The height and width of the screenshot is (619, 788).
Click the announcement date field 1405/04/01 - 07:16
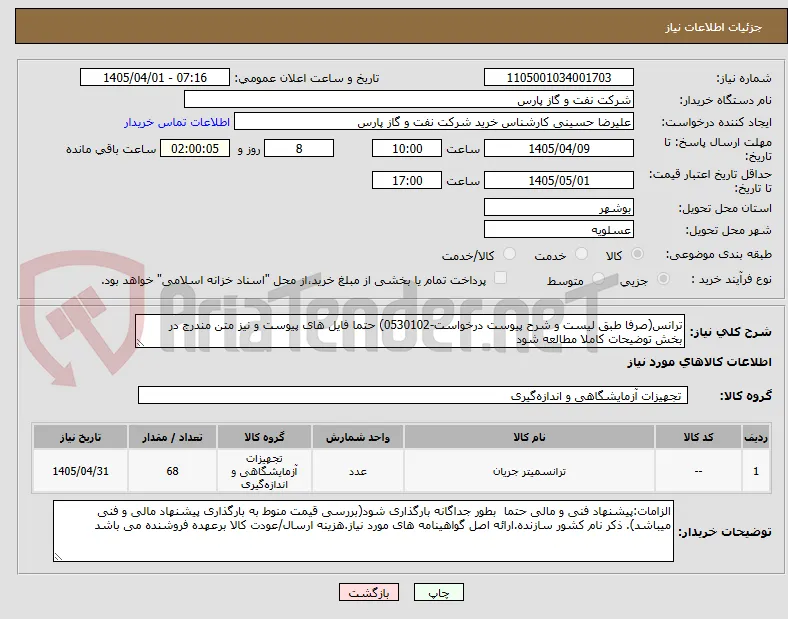pyautogui.click(x=155, y=77)
